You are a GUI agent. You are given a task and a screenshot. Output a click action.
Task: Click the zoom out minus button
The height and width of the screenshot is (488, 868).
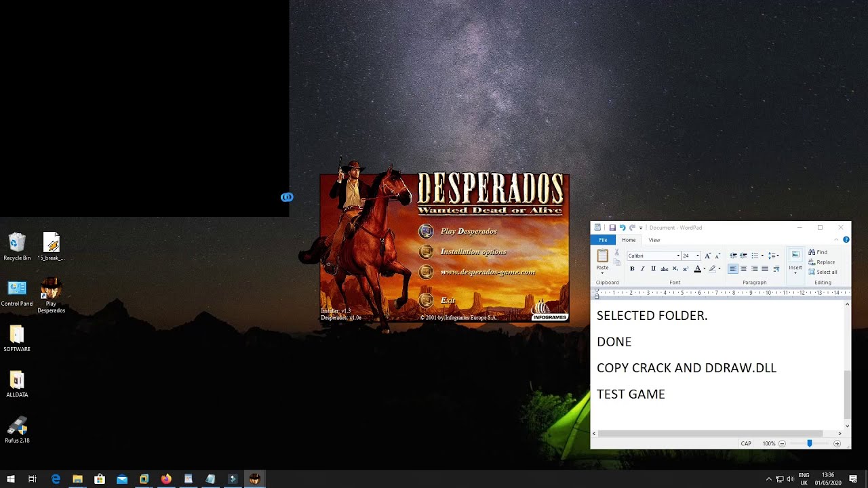(x=782, y=443)
